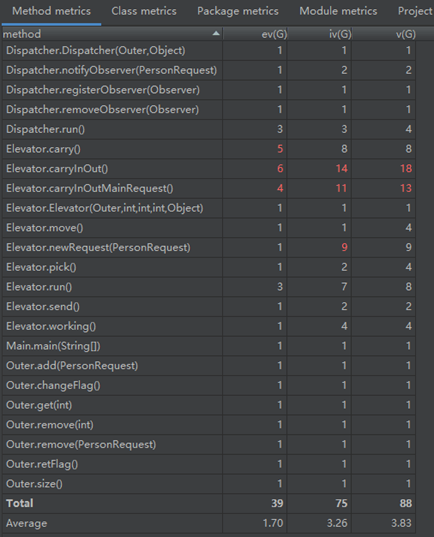
Task: Sort by the iv(G) column header
Action: (x=320, y=34)
